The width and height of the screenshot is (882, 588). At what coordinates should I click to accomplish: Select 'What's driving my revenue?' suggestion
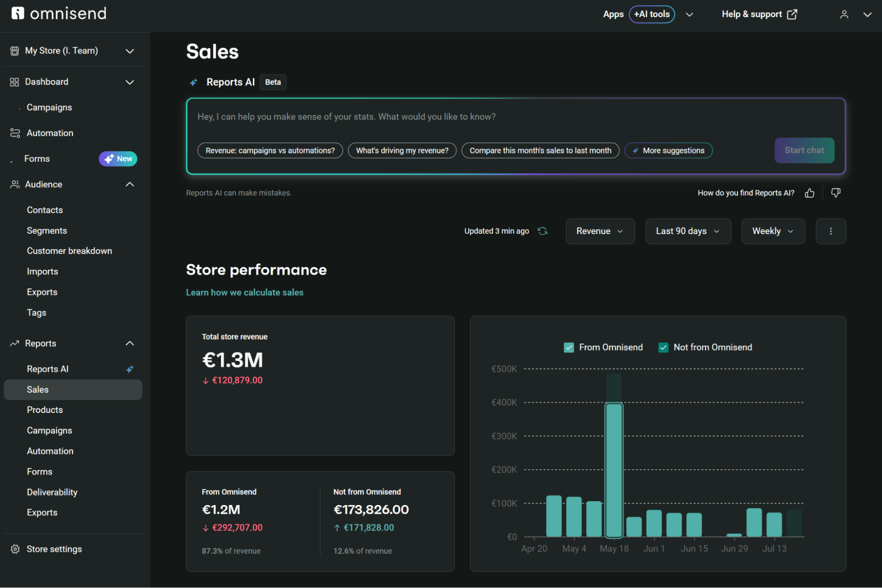(x=402, y=151)
